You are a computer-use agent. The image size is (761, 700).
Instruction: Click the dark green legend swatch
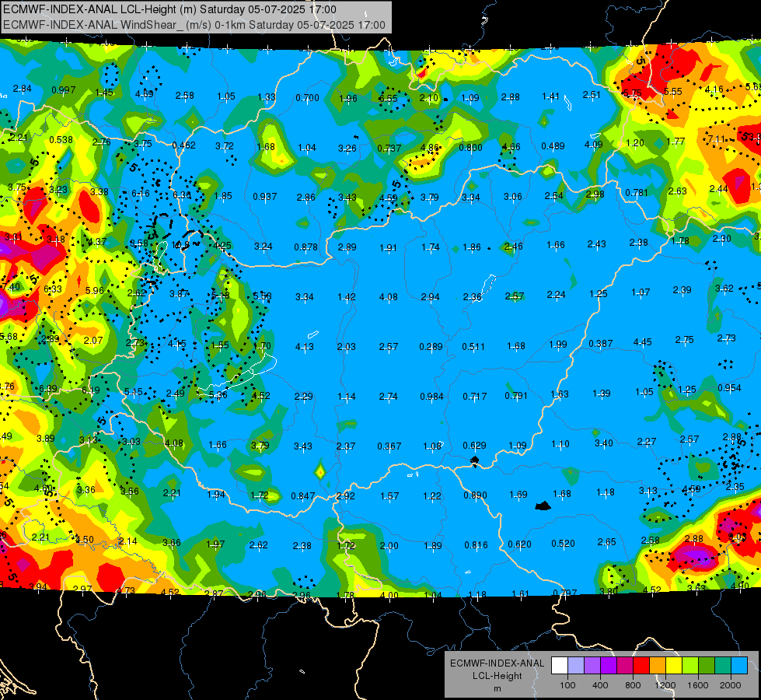coord(706,666)
